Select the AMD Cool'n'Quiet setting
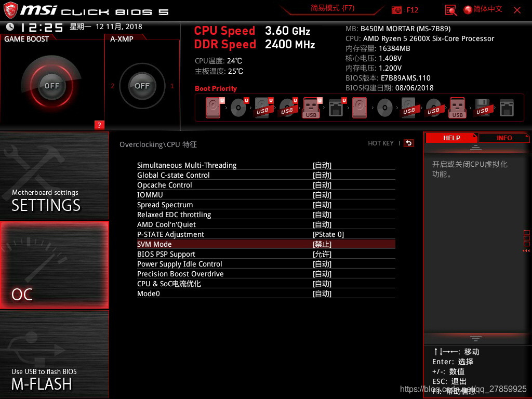Screen dimensions: 532x399 pos(266,224)
